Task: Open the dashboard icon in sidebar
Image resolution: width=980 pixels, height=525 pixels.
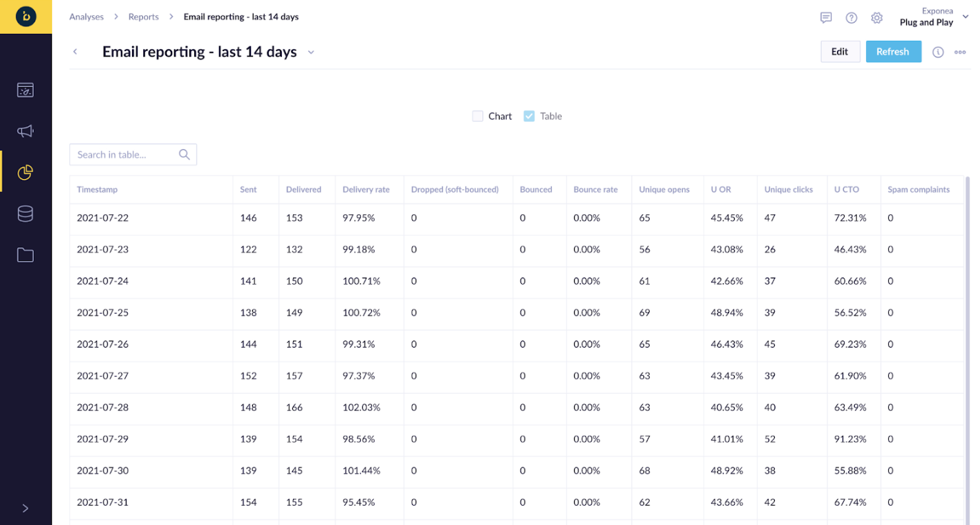Action: click(x=26, y=90)
